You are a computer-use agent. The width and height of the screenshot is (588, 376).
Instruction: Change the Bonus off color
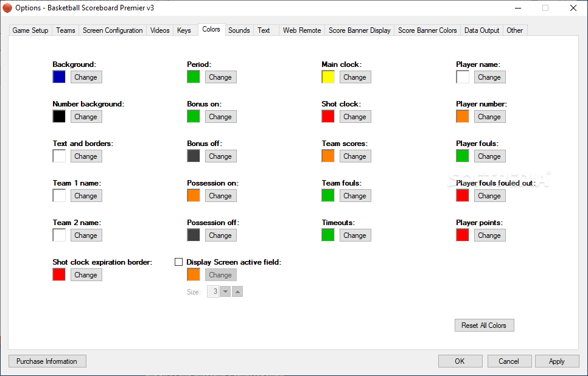221,156
